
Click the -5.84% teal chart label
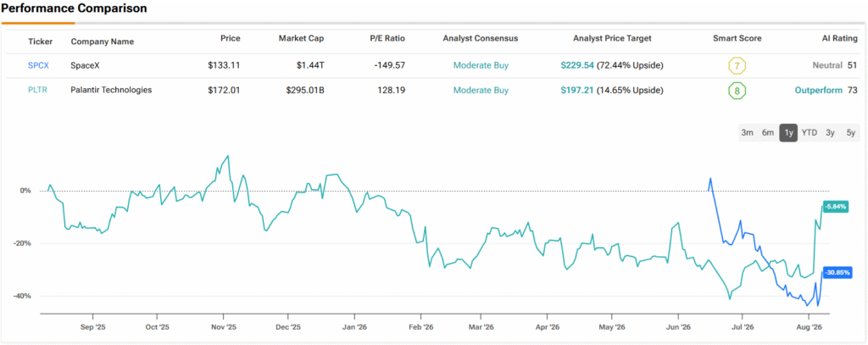coord(835,206)
